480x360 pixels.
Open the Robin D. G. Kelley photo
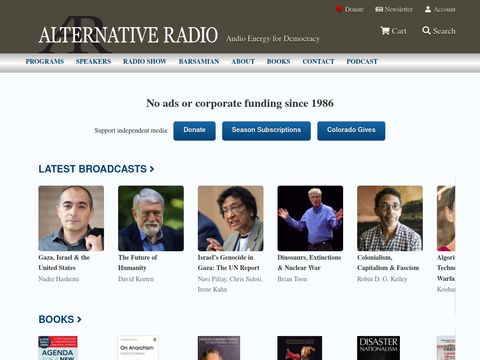click(x=390, y=218)
